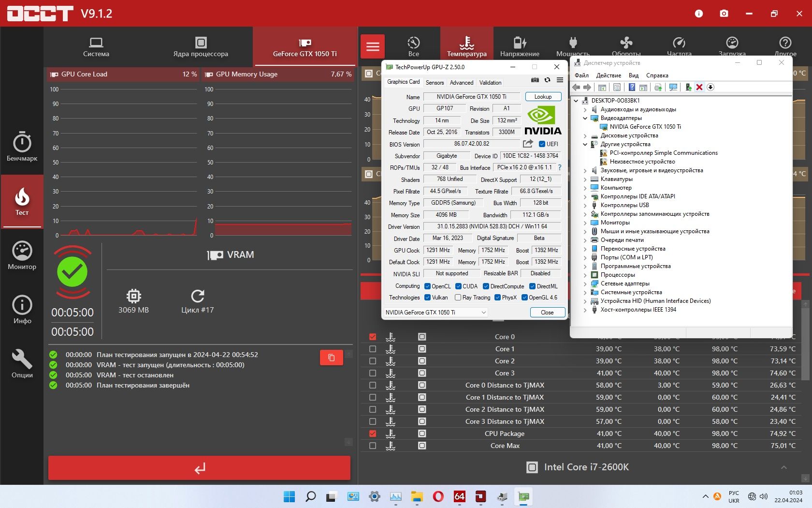Collapse the Другие устройства tree node
Image resolution: width=812 pixels, height=508 pixels.
pyautogui.click(x=585, y=144)
